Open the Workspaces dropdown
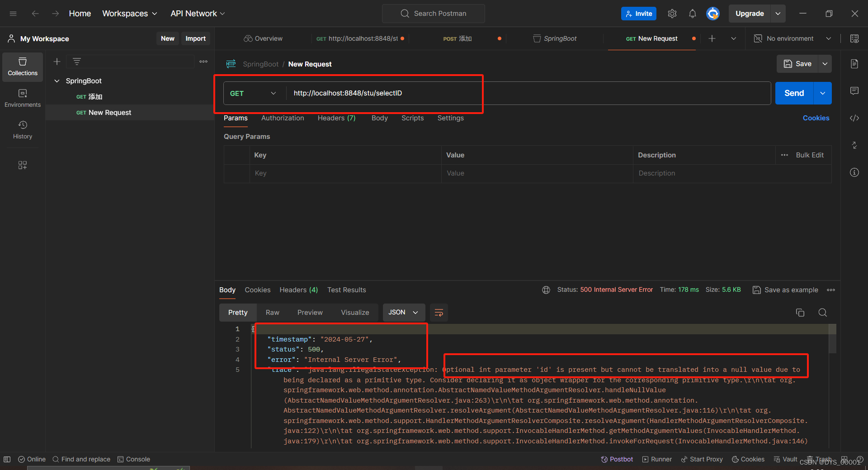 click(x=130, y=14)
